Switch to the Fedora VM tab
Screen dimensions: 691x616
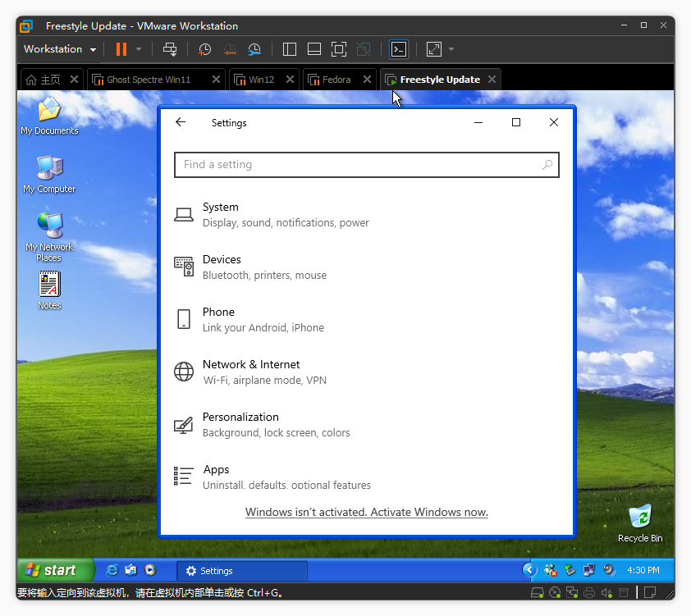(x=336, y=80)
